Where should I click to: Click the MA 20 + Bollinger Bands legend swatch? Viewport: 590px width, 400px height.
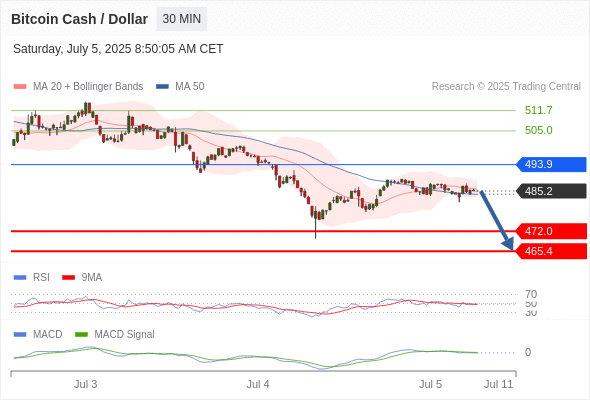[20, 87]
